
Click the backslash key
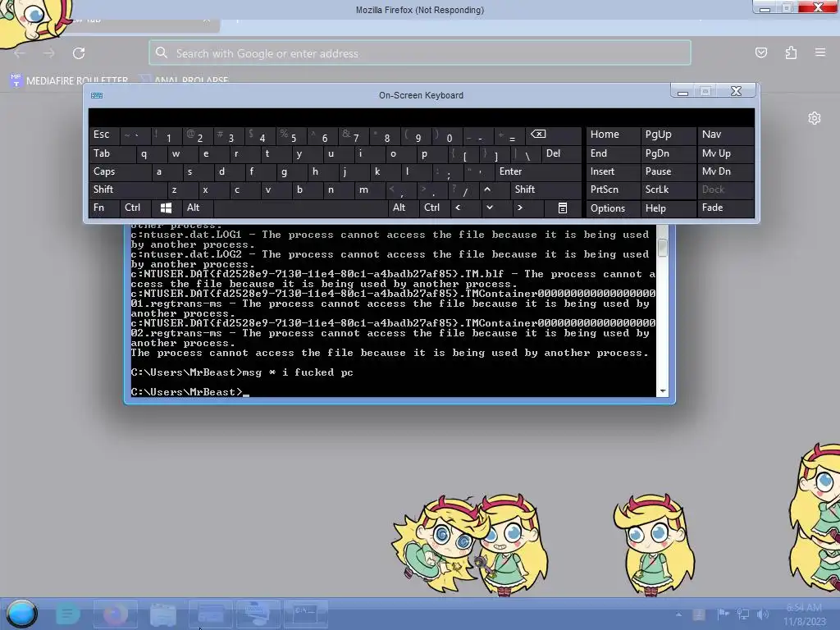click(527, 156)
